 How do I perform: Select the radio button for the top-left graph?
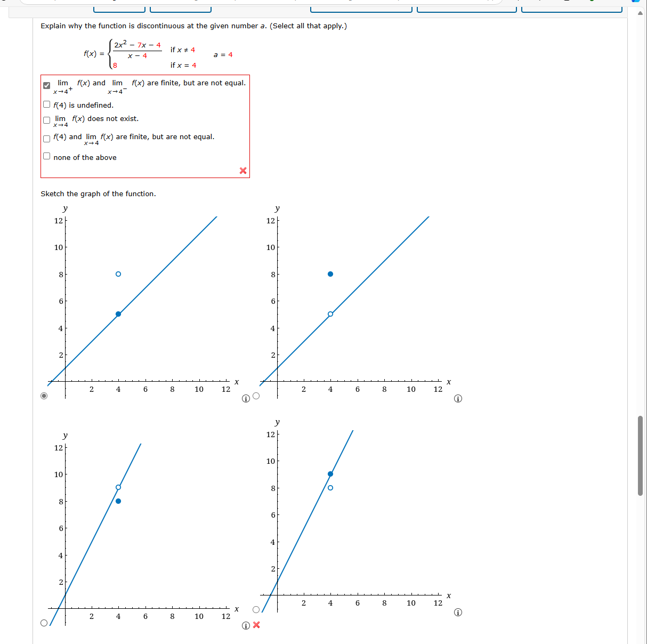pos(44,396)
